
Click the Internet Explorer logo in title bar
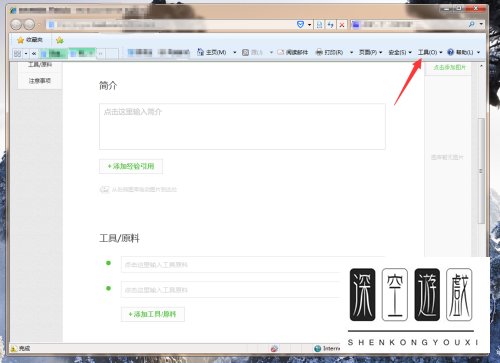coord(13,10)
